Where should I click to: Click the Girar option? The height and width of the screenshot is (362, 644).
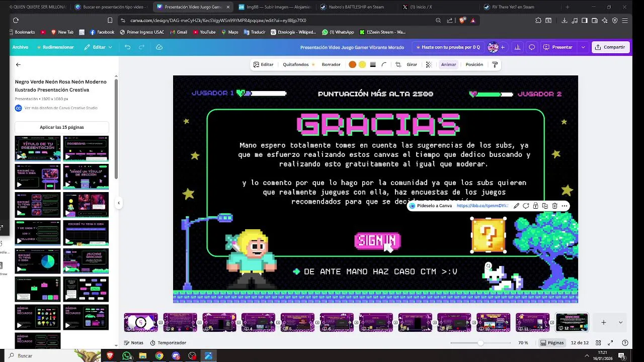(x=412, y=64)
